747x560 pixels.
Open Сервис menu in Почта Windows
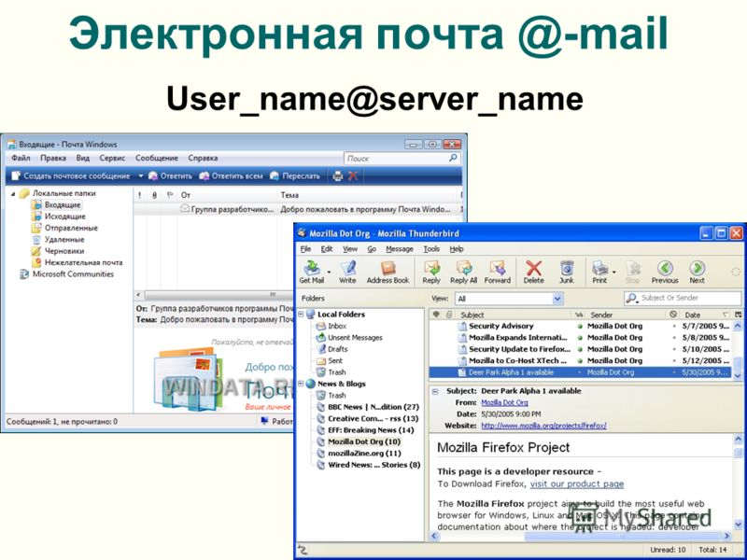pyautogui.click(x=112, y=158)
